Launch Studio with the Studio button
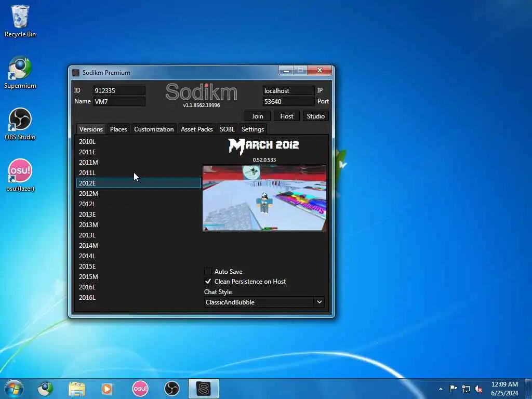This screenshot has height=399, width=532. point(315,116)
